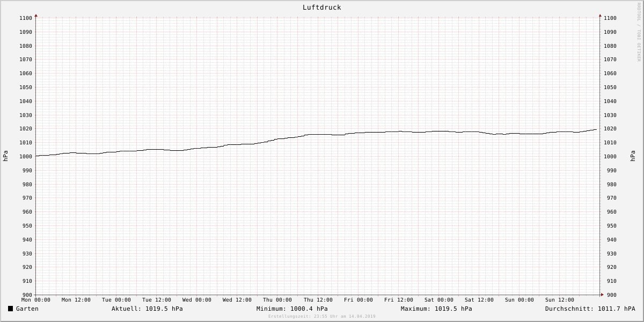The image size is (644, 322).
Task: Click the 1080 label on left axis
Action: pos(26,46)
